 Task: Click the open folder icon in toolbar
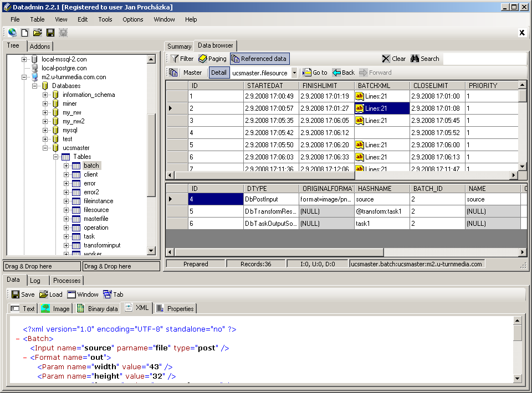pyautogui.click(x=38, y=33)
